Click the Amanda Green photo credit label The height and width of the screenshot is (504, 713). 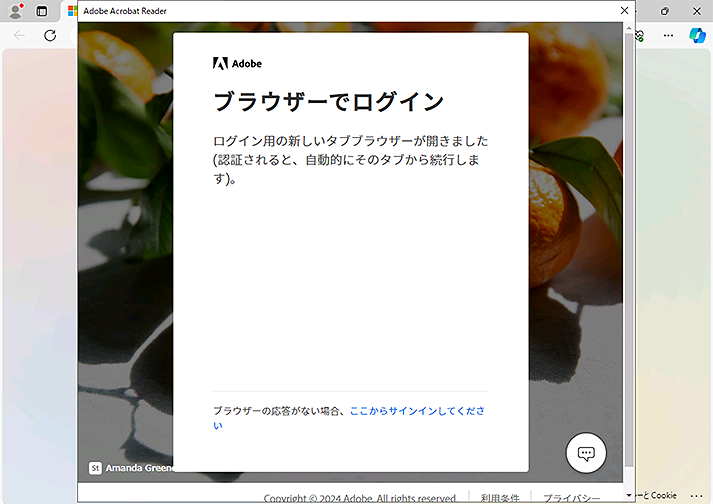pyautogui.click(x=139, y=468)
